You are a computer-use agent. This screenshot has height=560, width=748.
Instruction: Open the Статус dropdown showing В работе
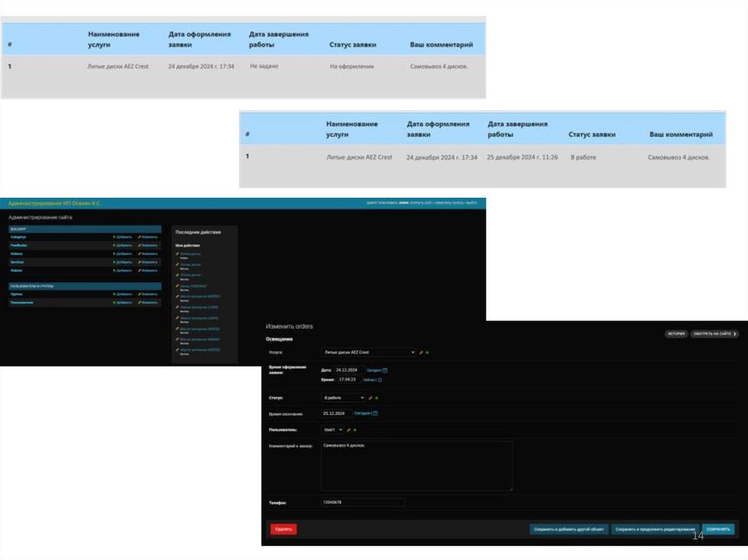pos(343,398)
